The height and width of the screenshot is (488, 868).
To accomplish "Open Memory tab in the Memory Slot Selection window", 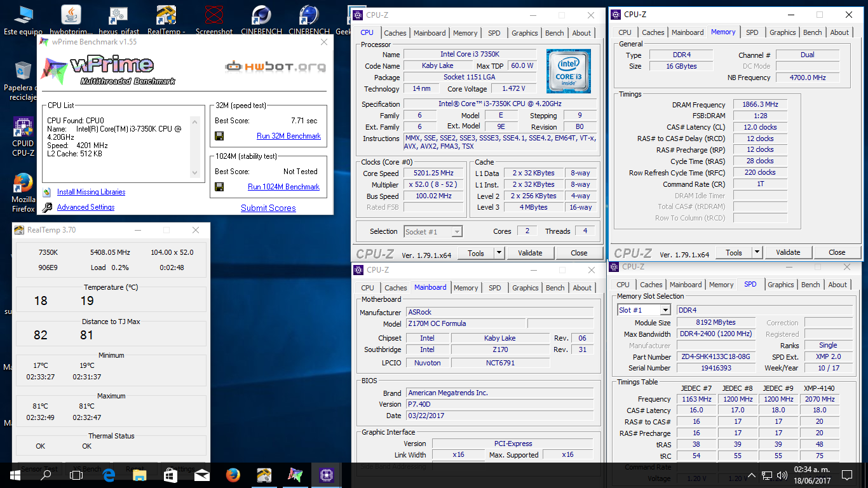I will [x=721, y=285].
